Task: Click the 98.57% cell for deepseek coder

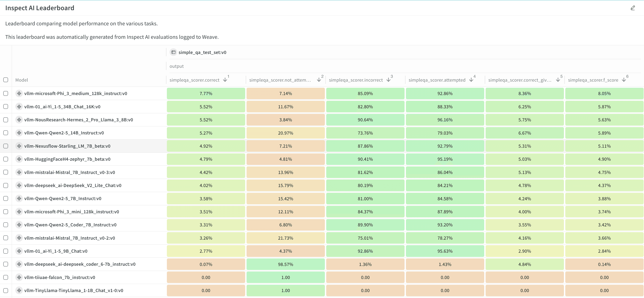Action: 286,264
